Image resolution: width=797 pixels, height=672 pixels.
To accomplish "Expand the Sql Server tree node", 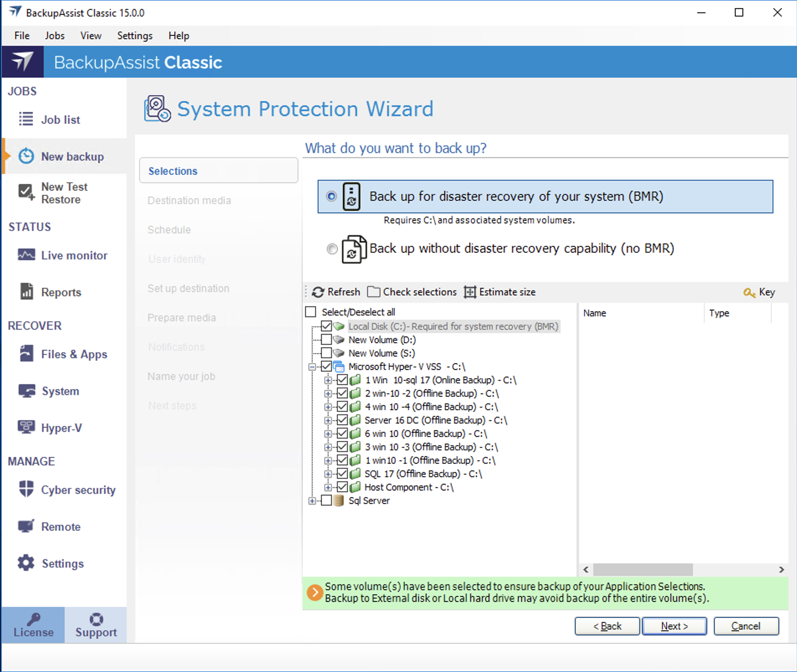I will [x=312, y=501].
